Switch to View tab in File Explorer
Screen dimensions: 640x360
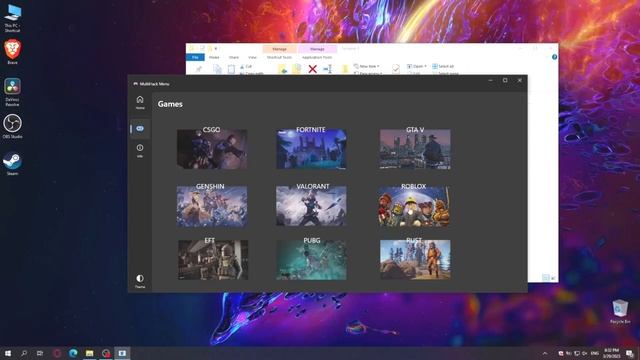pos(252,58)
